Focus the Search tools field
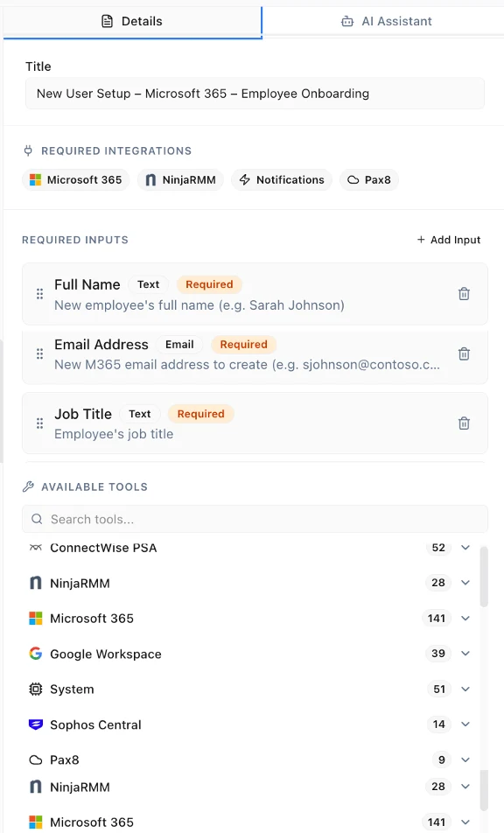The image size is (504, 833). point(255,519)
